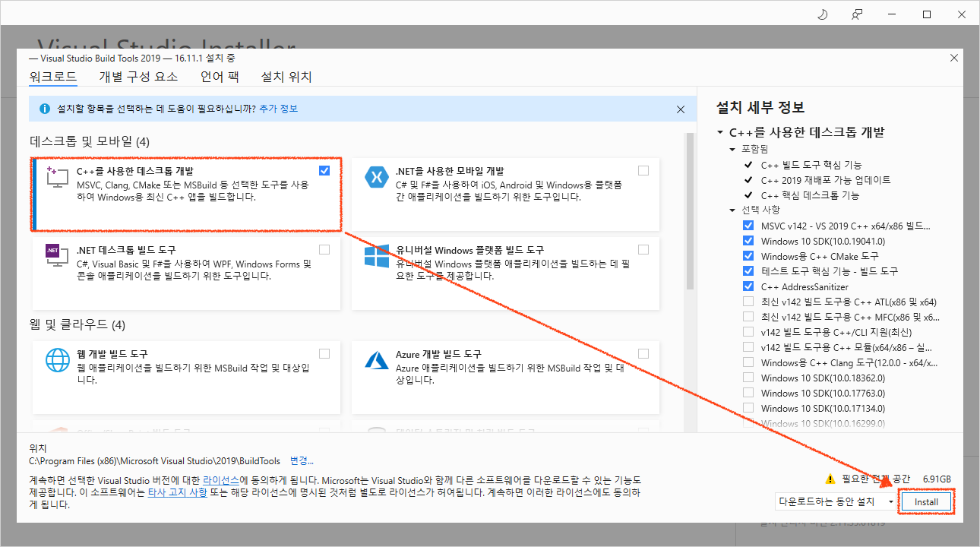Click the Azure 개발 빌드 도구 logo icon

click(x=377, y=359)
